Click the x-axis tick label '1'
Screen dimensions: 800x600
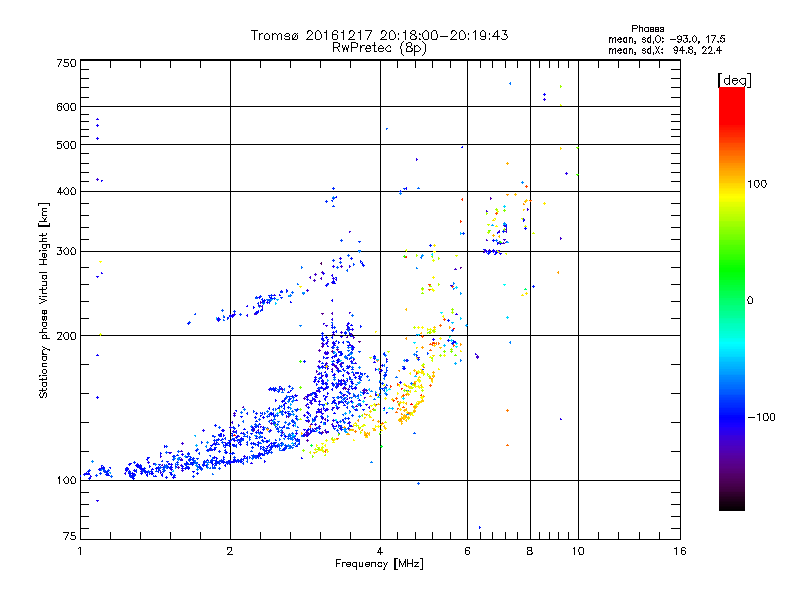(80, 551)
